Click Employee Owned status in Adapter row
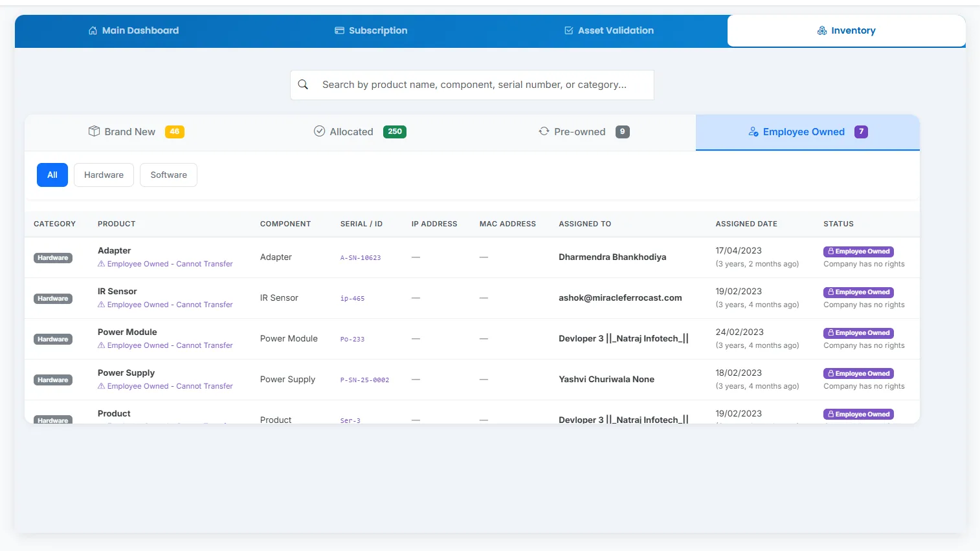The image size is (980, 551). point(858,252)
